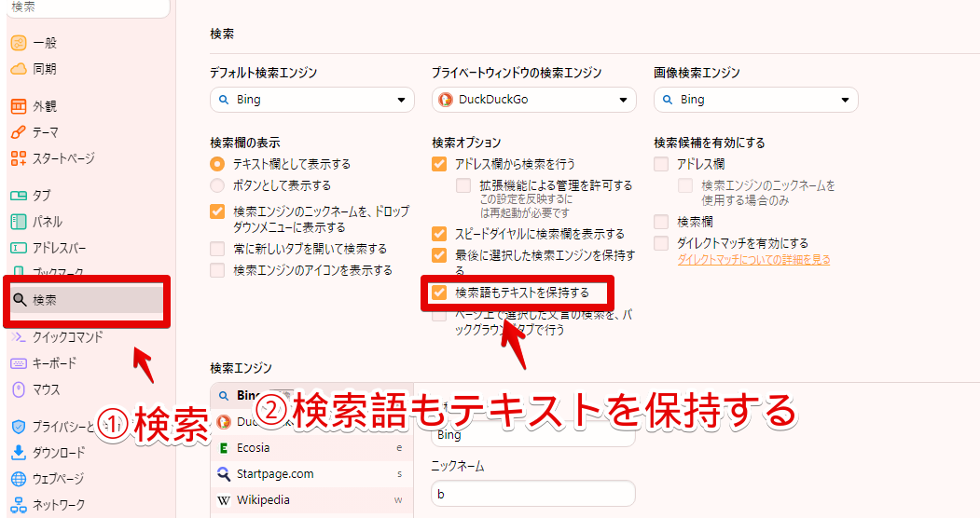Click the Startpage.com engine icon

tap(224, 473)
